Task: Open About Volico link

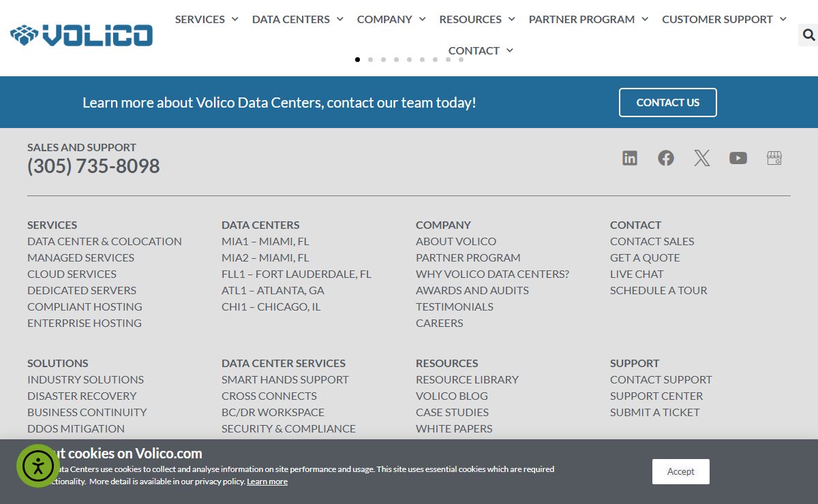Action: click(x=456, y=241)
